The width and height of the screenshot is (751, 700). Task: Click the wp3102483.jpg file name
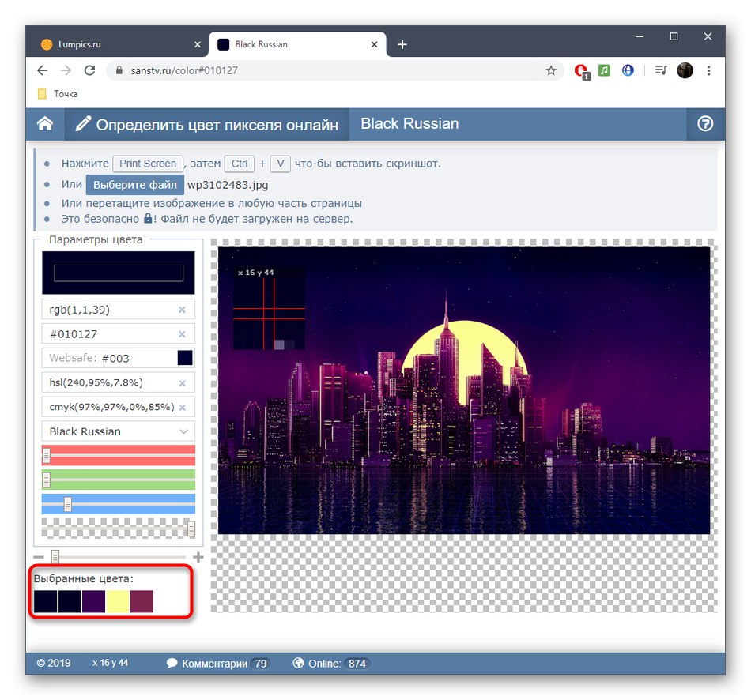(x=228, y=185)
